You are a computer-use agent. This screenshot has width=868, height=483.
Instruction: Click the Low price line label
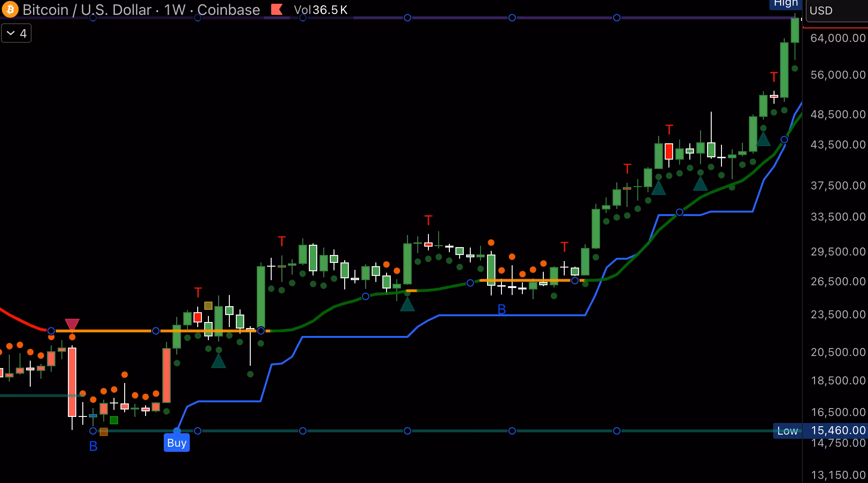[787, 431]
